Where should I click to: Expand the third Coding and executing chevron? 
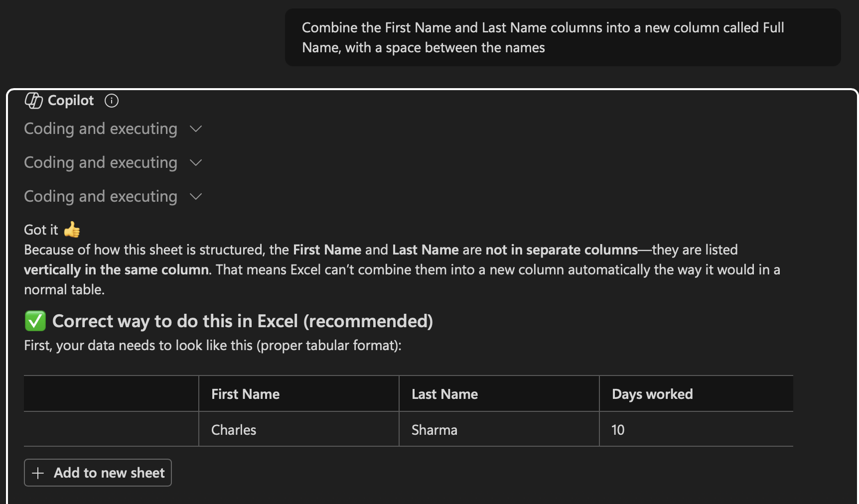click(x=196, y=197)
